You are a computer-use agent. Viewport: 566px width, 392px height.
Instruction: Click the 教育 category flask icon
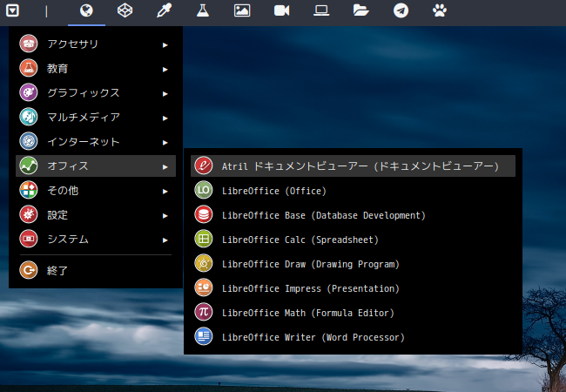[x=29, y=68]
